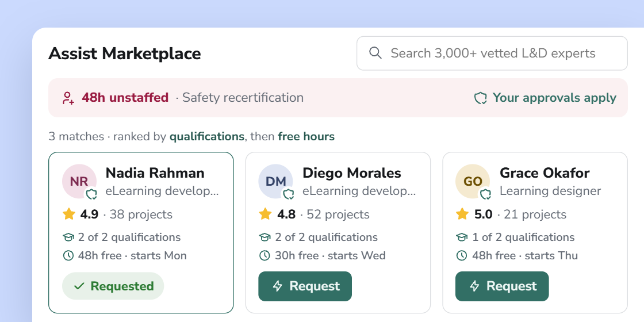This screenshot has width=644, height=322.
Task: Click the DM avatar for Diego Morales
Action: pyautogui.click(x=275, y=181)
